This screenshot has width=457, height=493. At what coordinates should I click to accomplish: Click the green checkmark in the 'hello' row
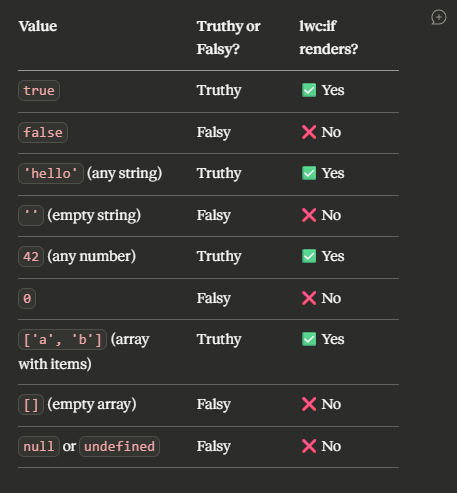click(309, 173)
